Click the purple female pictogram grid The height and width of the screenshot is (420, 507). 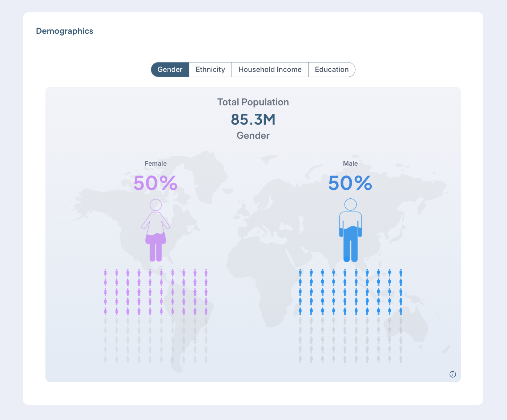click(x=156, y=292)
